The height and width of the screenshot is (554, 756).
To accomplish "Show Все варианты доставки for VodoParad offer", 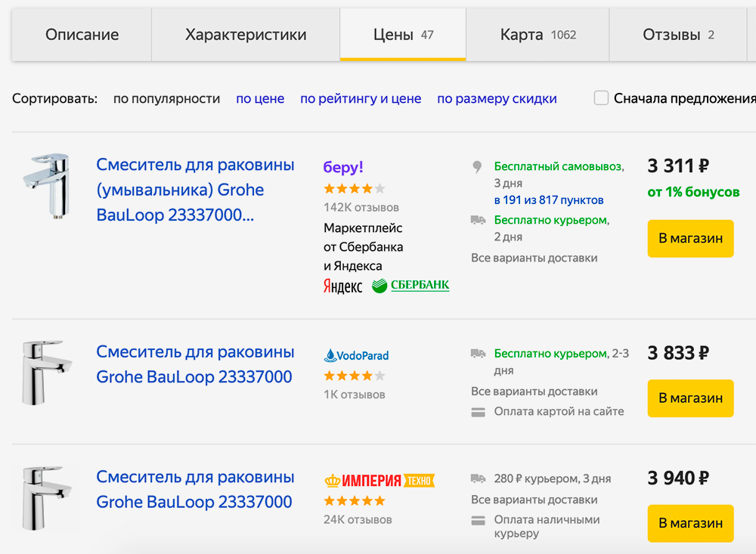I will tap(534, 392).
